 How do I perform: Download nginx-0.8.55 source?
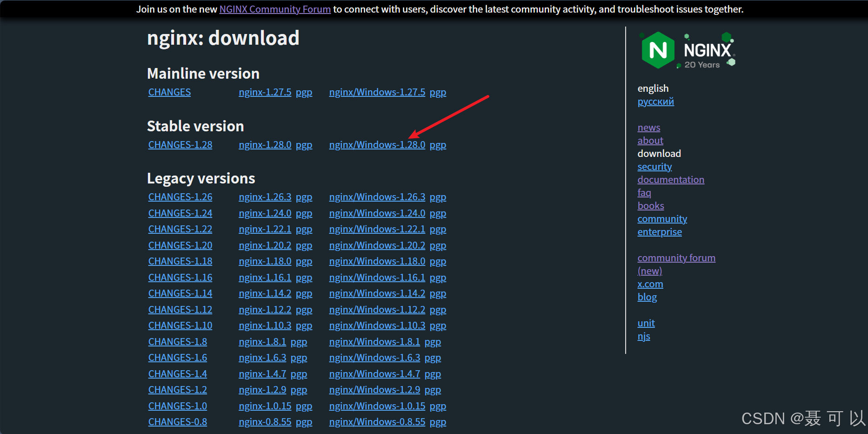265,422
